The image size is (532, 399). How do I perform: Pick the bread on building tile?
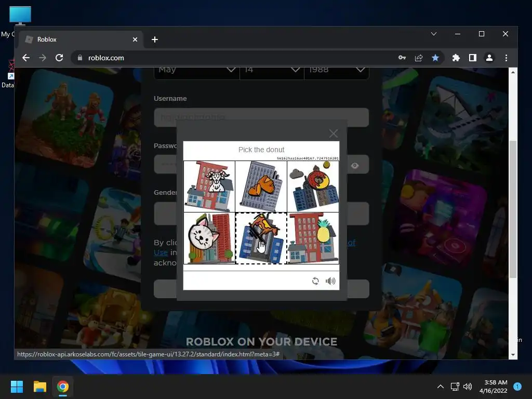pos(261,187)
